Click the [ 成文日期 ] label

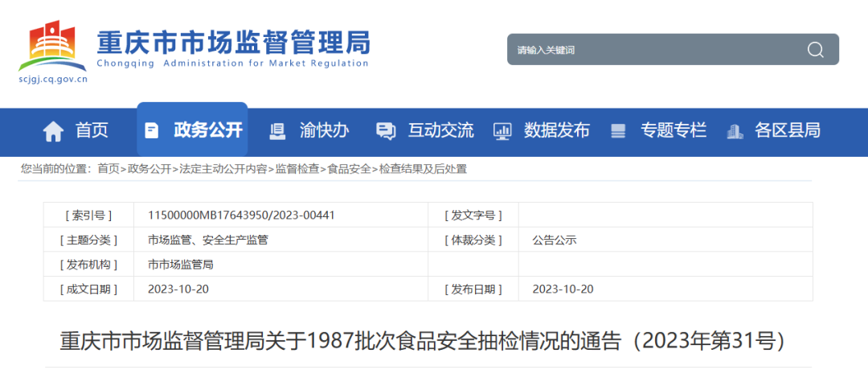pos(88,289)
